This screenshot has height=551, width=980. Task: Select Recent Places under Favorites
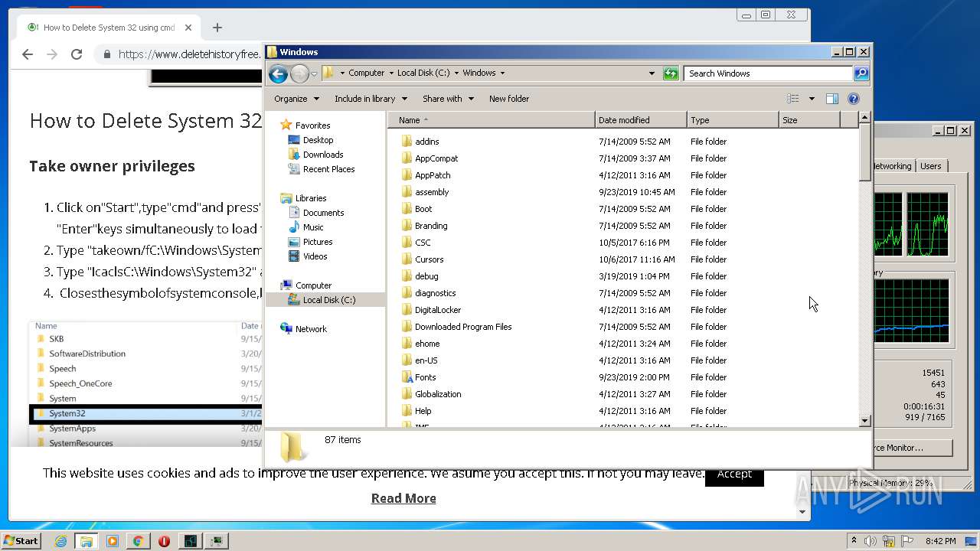pos(328,169)
